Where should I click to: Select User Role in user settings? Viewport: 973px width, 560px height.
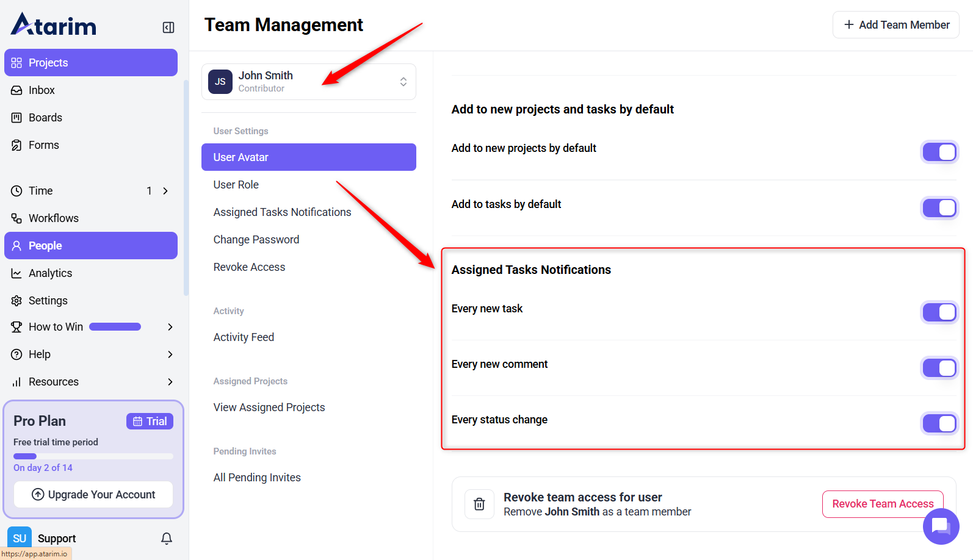tap(236, 185)
